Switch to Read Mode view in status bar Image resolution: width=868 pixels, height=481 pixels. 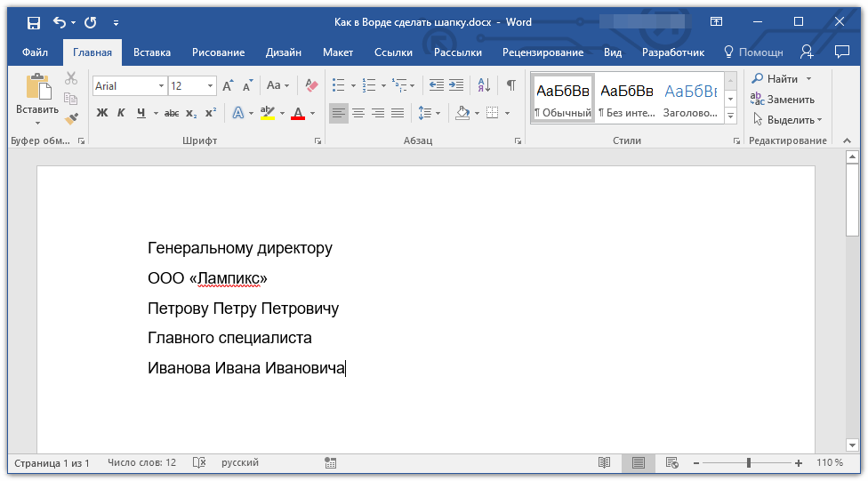(x=605, y=462)
